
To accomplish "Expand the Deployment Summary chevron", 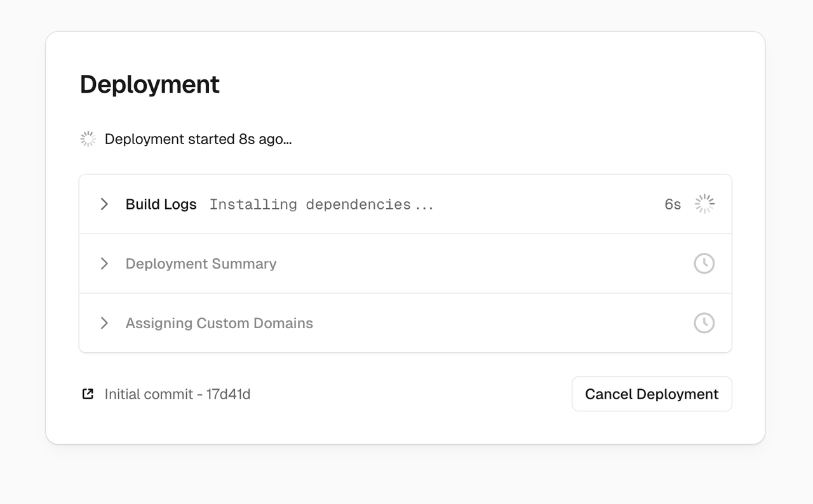I will [104, 263].
